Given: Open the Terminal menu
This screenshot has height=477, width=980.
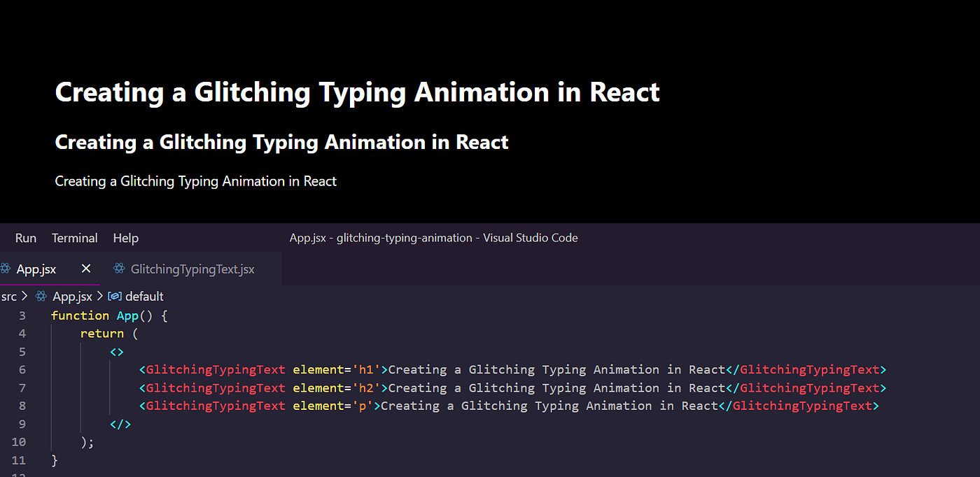Looking at the screenshot, I should click(x=74, y=238).
